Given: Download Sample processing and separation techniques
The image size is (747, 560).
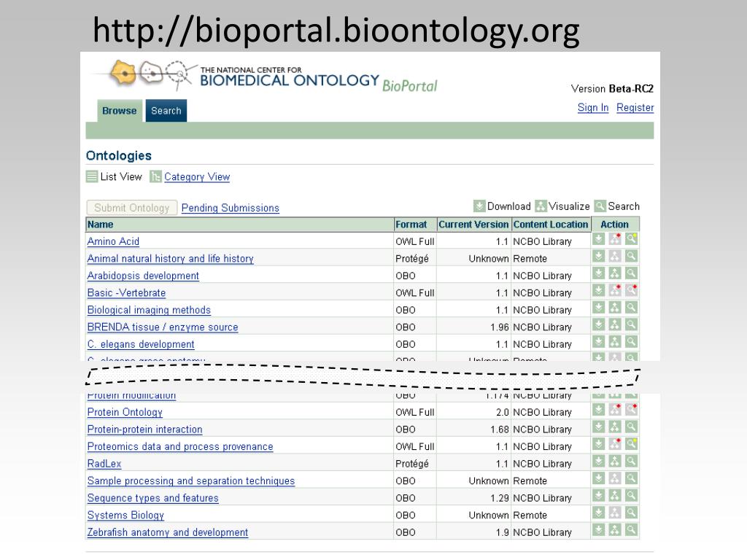Looking at the screenshot, I should pos(598,478).
